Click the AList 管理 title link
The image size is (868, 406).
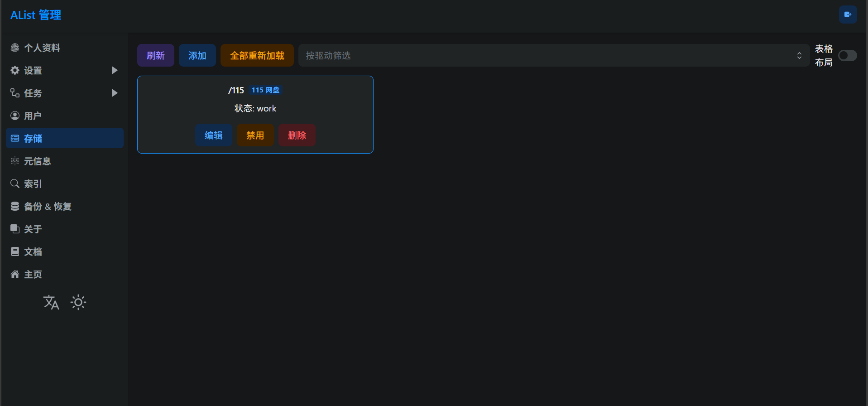click(x=36, y=15)
